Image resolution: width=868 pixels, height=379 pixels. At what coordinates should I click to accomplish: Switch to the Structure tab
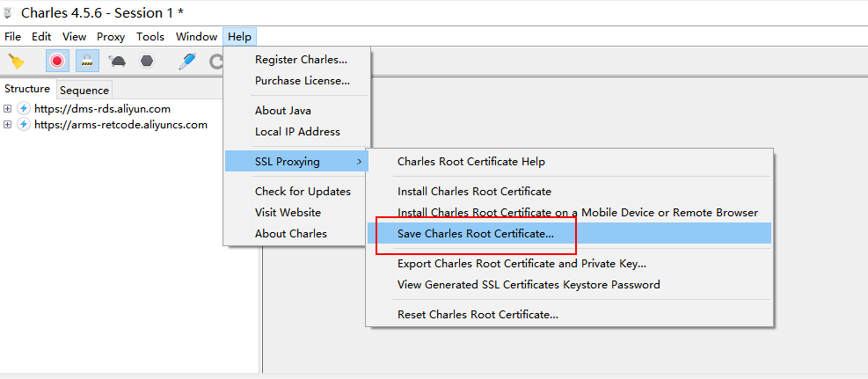(27, 89)
